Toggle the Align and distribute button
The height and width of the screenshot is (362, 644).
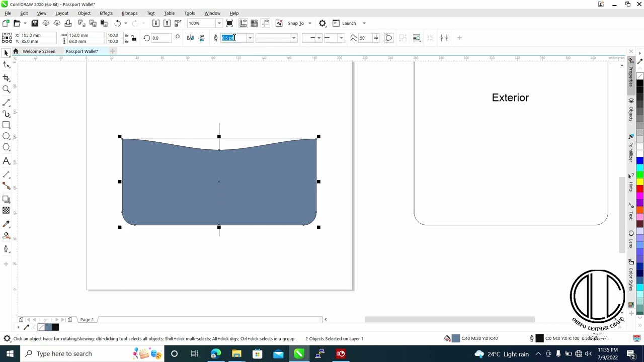(444, 38)
